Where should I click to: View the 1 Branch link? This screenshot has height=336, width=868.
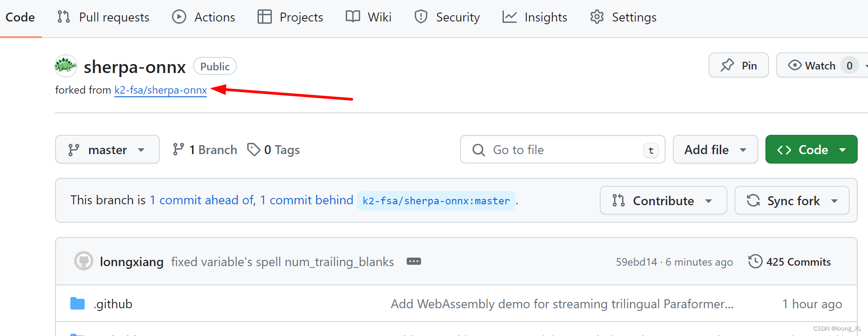205,150
